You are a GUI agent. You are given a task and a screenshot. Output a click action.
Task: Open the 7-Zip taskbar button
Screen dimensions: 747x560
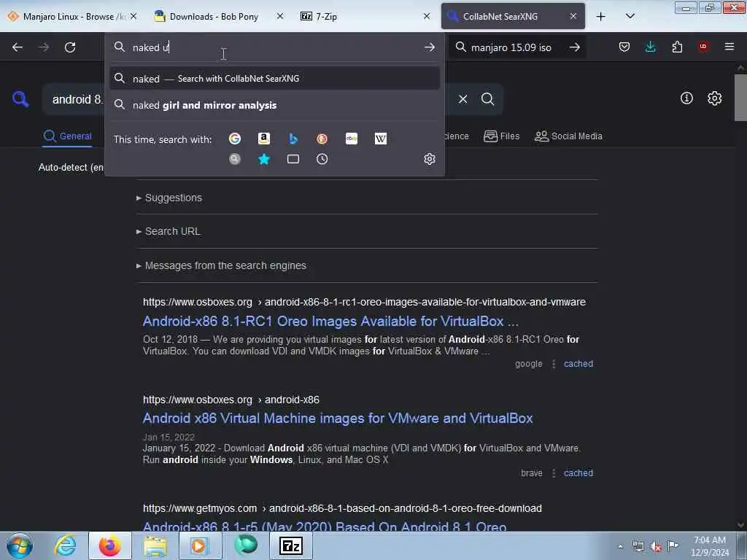(291, 545)
